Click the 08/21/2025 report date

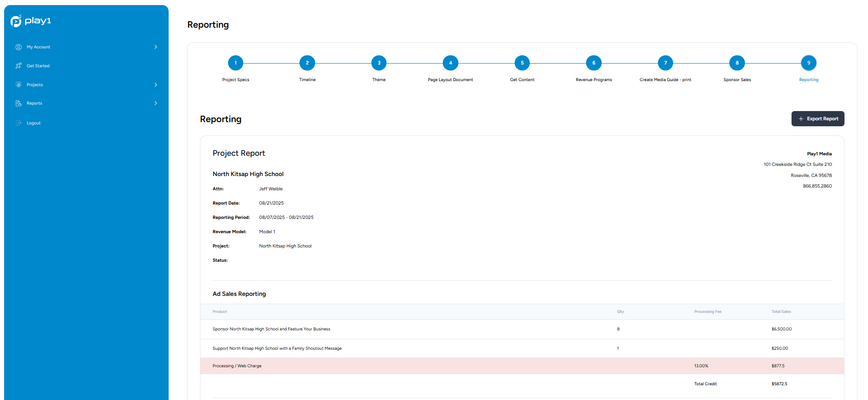(271, 203)
